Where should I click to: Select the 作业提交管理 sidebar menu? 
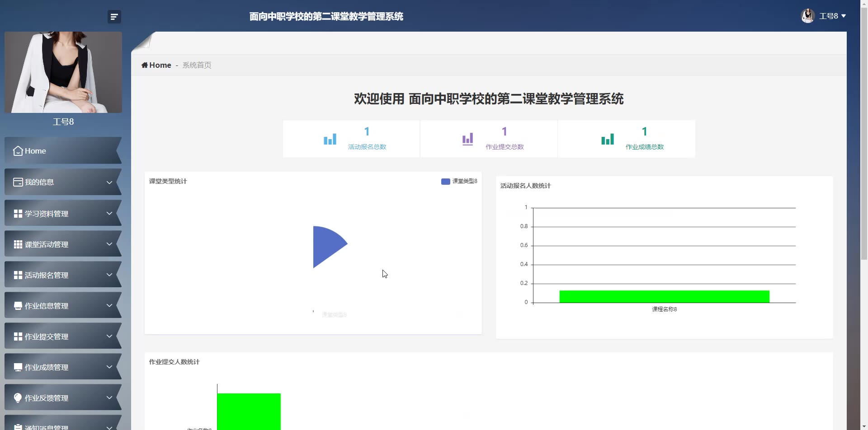pyautogui.click(x=47, y=337)
